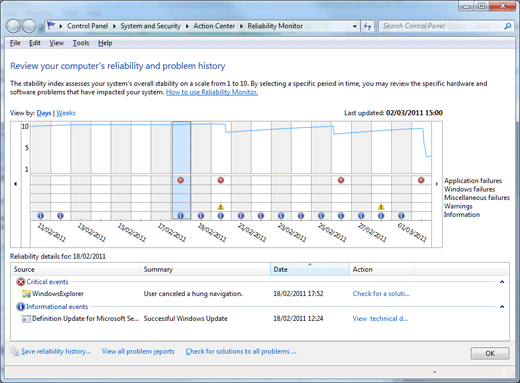Click Save reliability history link
Image resolution: width=520 pixels, height=383 pixels.
56,351
